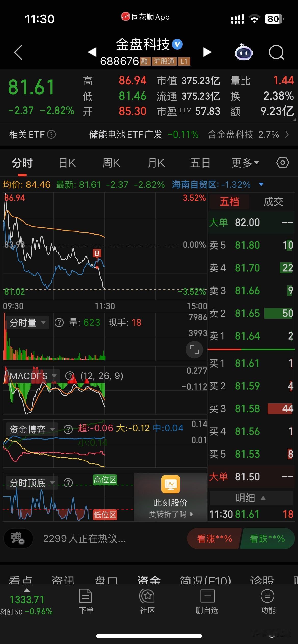Open help icon next to 相关ETF
Screen dimensions: 298x644
(51, 134)
